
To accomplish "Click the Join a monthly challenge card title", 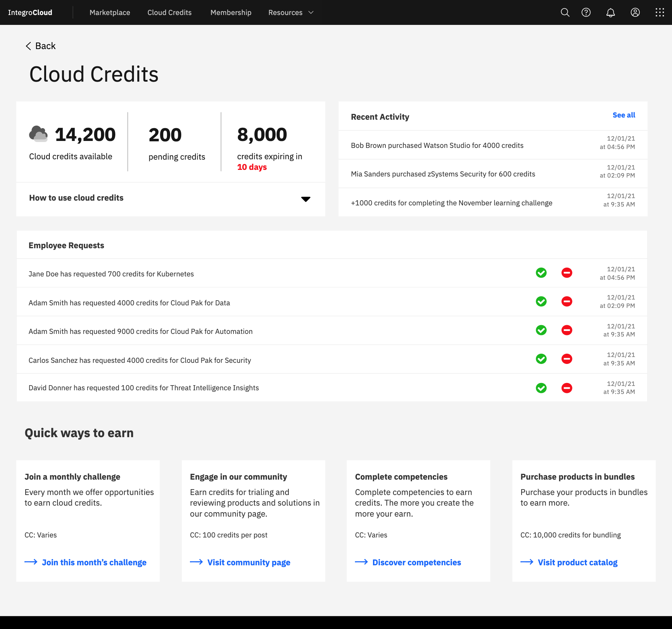I will [72, 477].
